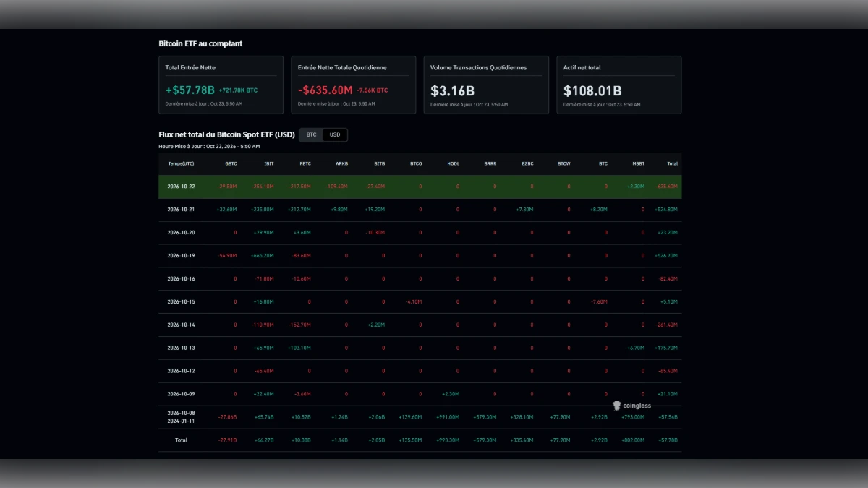Select the 2026-10-14 date cell

click(x=181, y=325)
